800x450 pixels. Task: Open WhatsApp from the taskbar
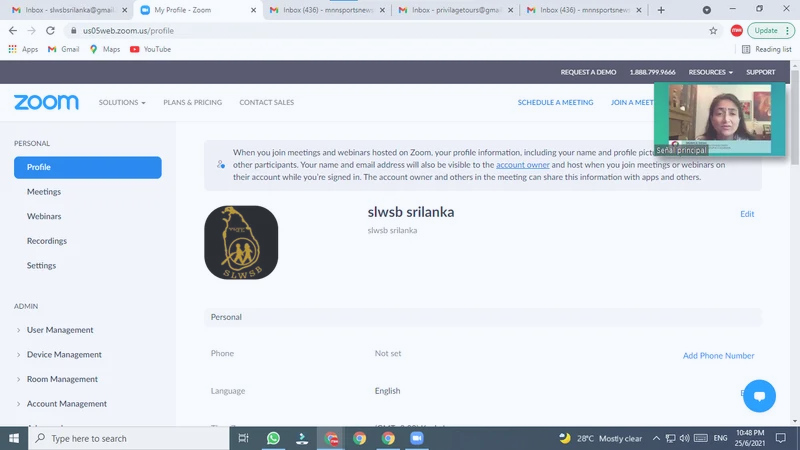point(273,438)
